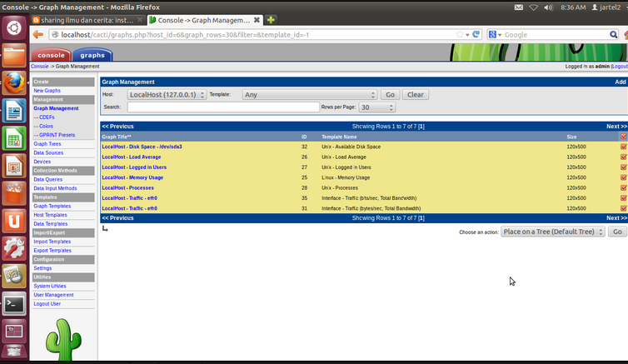Open sound volume indicator

(548, 7)
